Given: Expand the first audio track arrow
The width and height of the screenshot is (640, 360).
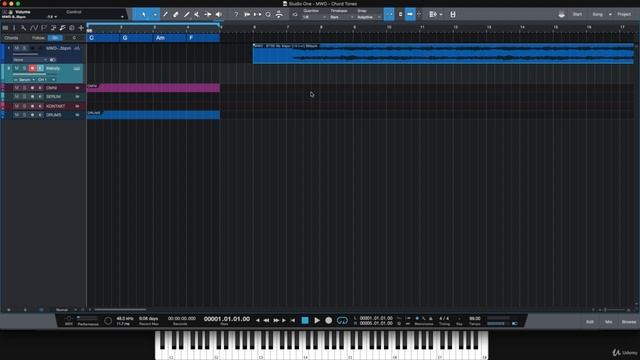Looking at the screenshot, I should point(9,48).
